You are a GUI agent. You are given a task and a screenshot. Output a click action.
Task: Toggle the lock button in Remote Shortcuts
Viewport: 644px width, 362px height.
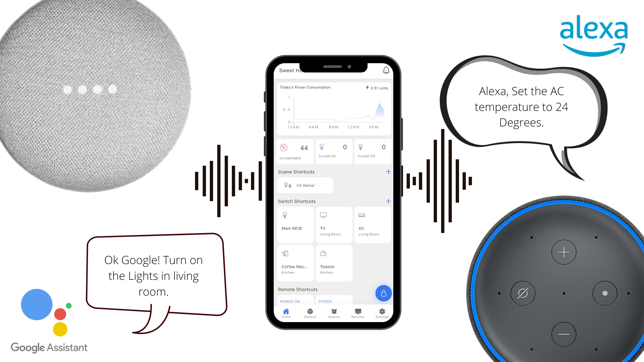click(x=383, y=293)
